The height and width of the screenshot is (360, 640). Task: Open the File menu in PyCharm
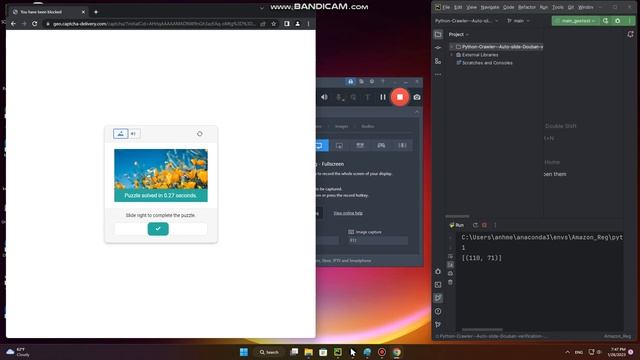(x=446, y=7)
